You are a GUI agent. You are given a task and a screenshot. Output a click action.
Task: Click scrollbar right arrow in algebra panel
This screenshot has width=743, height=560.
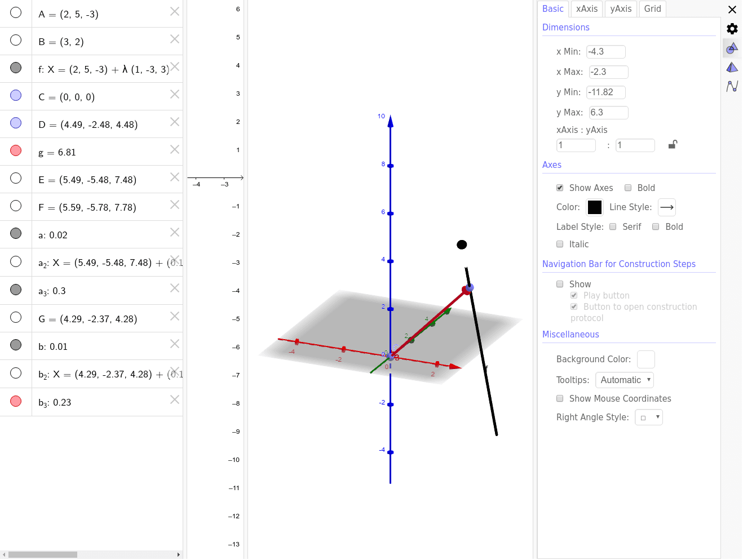tap(179, 554)
